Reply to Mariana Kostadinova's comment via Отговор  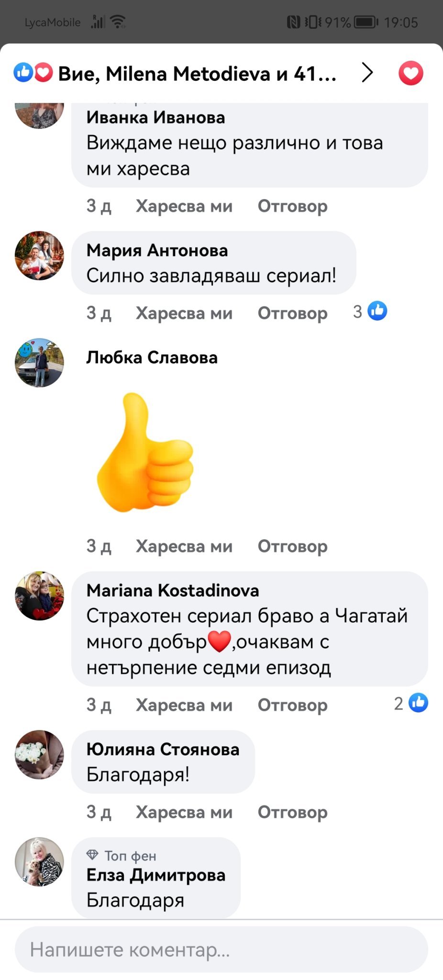[x=293, y=705]
